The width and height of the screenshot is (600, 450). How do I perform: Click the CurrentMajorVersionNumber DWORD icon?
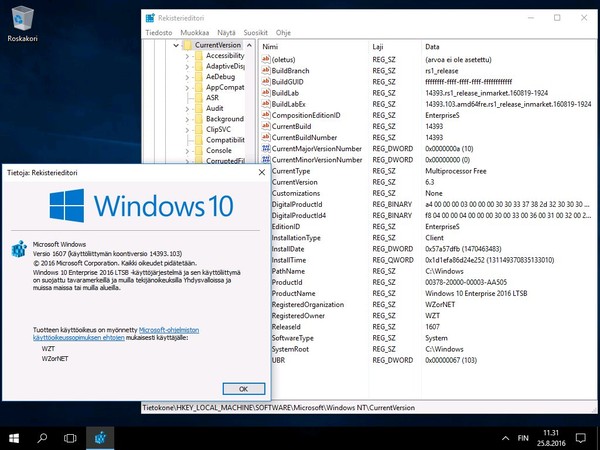[x=266, y=148]
